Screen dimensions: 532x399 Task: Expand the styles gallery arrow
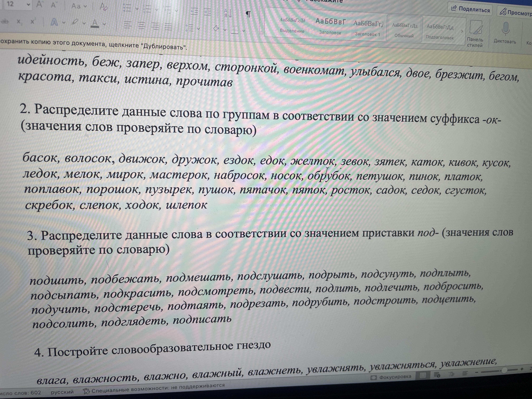click(x=462, y=31)
